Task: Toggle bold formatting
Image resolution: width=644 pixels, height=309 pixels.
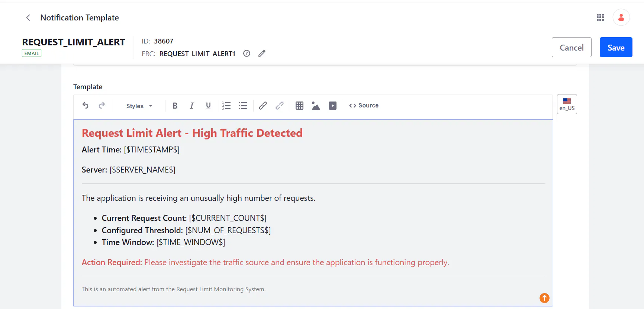Action: [x=175, y=106]
